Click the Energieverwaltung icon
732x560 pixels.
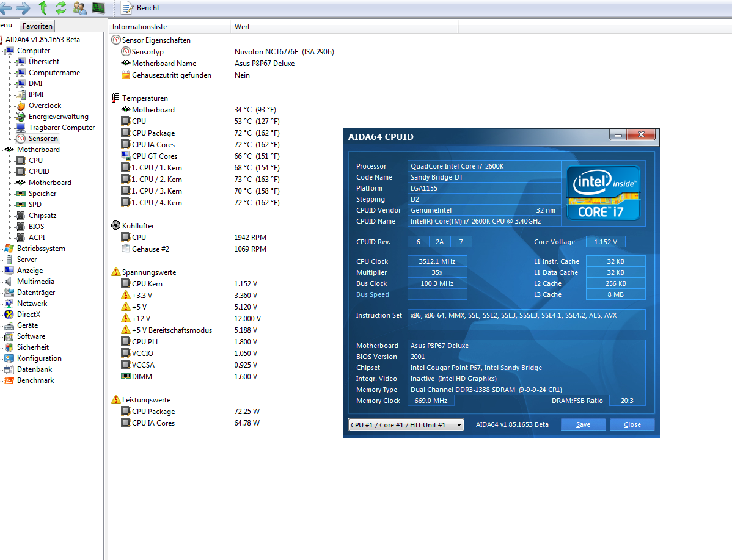[x=21, y=117]
